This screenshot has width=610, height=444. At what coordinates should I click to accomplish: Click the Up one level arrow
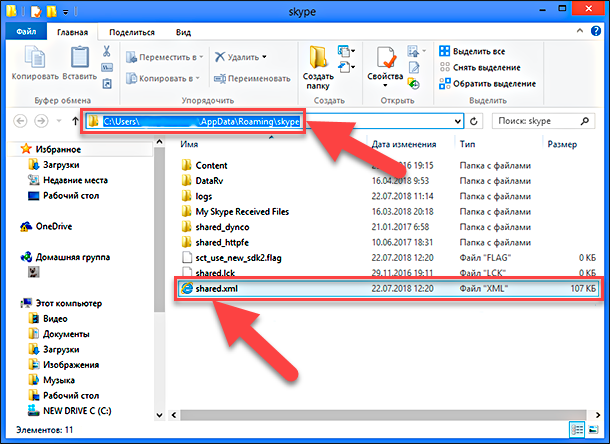point(75,121)
